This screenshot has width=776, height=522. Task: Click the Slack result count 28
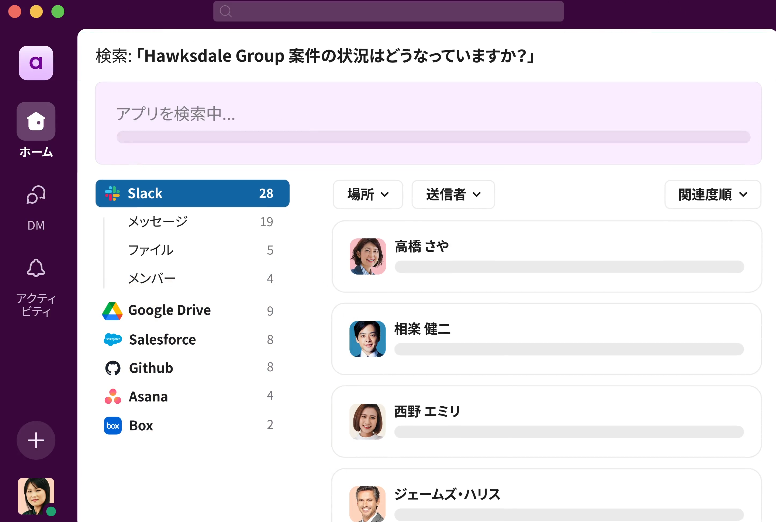(266, 193)
